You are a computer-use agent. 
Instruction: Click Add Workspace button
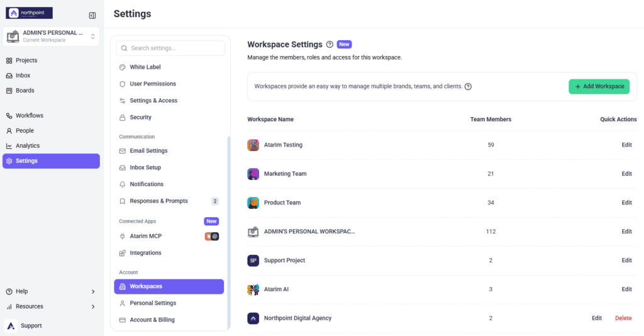pos(599,87)
